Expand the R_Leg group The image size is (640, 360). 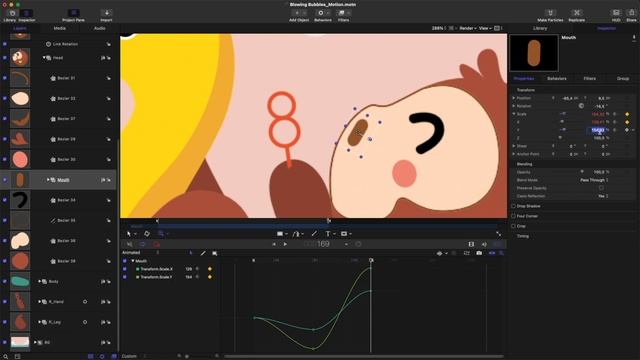coord(40,322)
